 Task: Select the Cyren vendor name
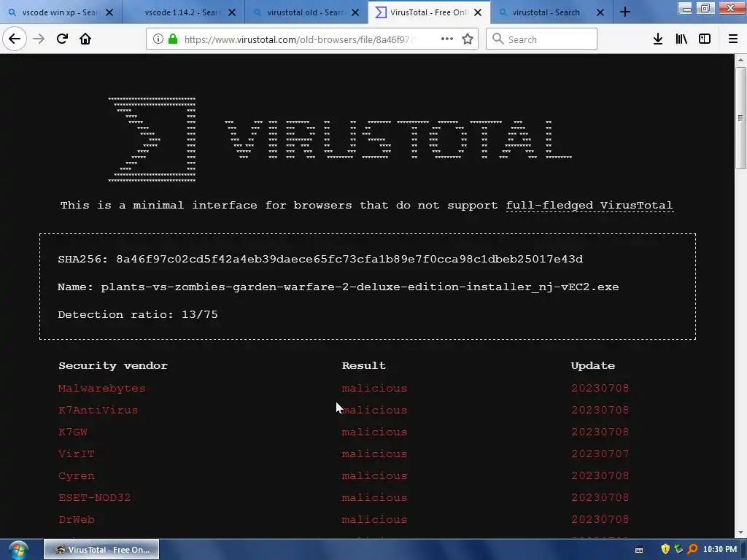click(76, 475)
